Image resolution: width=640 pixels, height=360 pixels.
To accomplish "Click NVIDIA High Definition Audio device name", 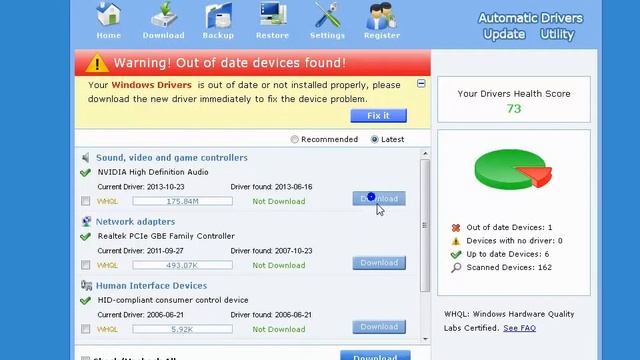I will pyautogui.click(x=153, y=172).
